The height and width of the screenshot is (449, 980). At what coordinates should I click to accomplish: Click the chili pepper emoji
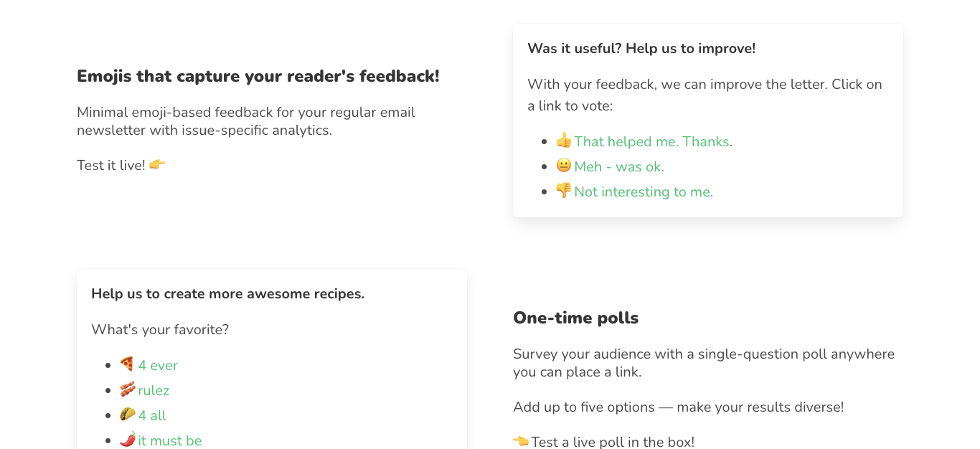pos(127,439)
